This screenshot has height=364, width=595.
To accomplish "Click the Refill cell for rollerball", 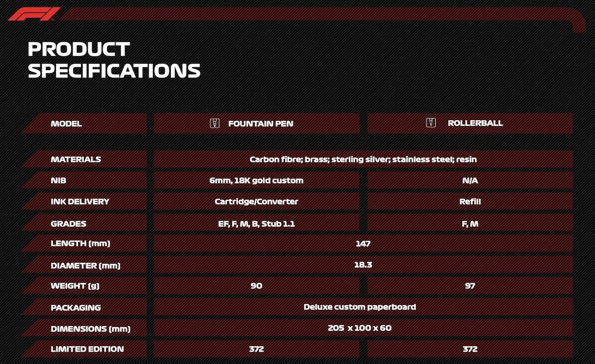I will coord(470,202).
